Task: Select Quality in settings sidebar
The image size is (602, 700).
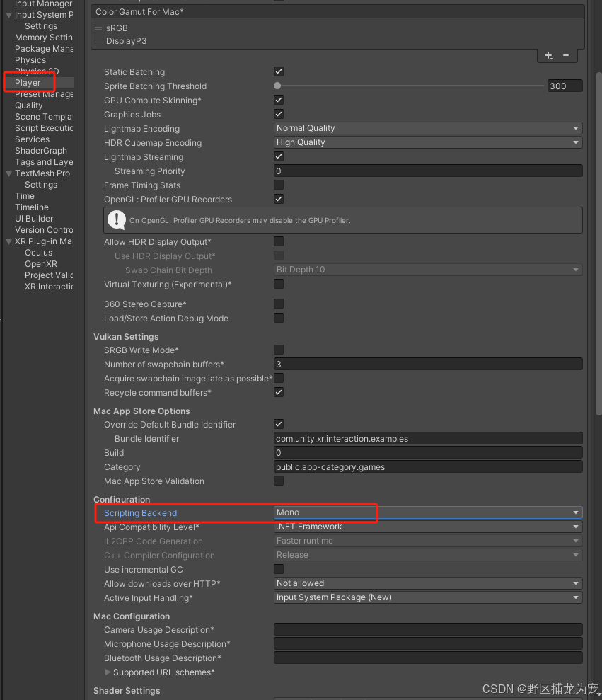Action: (x=28, y=105)
